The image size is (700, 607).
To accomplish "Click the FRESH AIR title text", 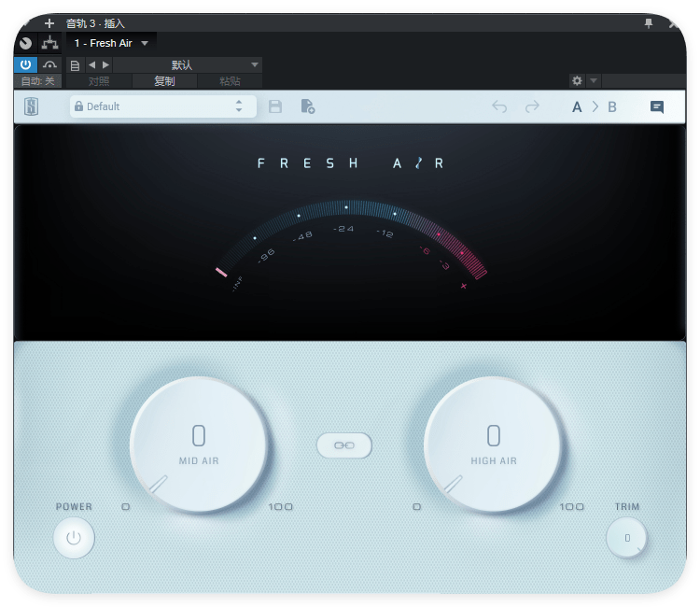I will (350, 163).
